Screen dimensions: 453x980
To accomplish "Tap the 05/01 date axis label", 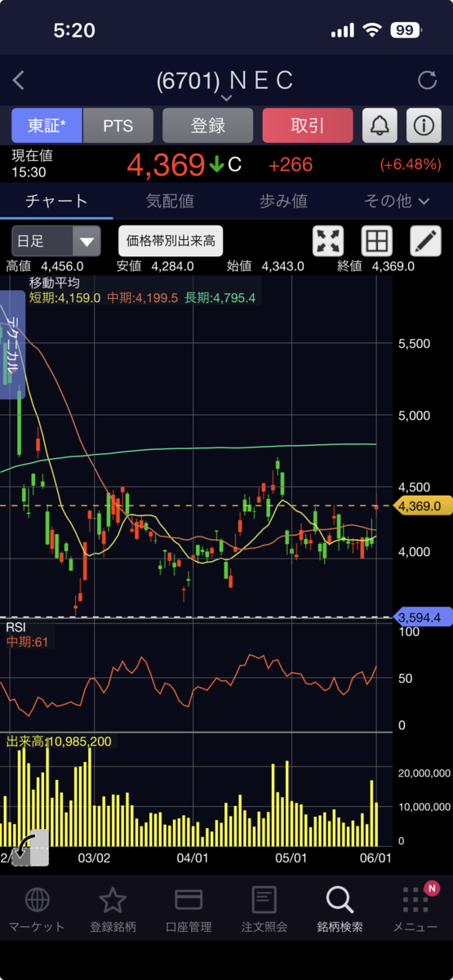I will pos(291,858).
